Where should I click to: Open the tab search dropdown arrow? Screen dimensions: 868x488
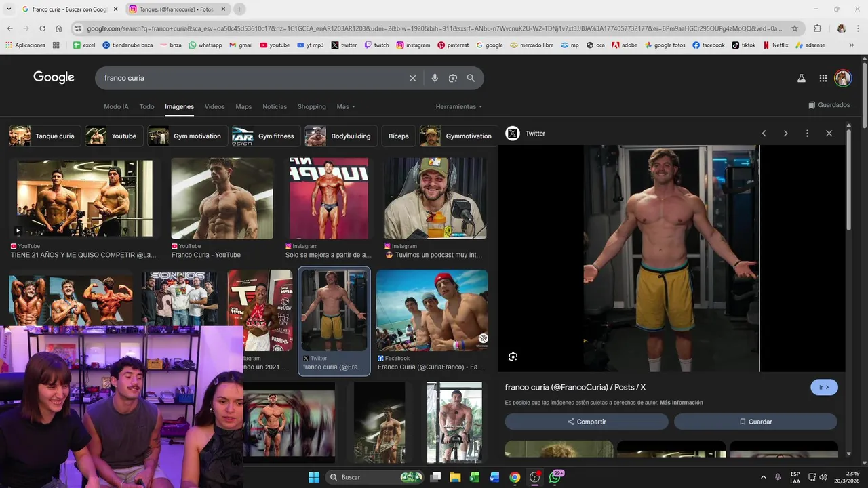(x=7, y=9)
